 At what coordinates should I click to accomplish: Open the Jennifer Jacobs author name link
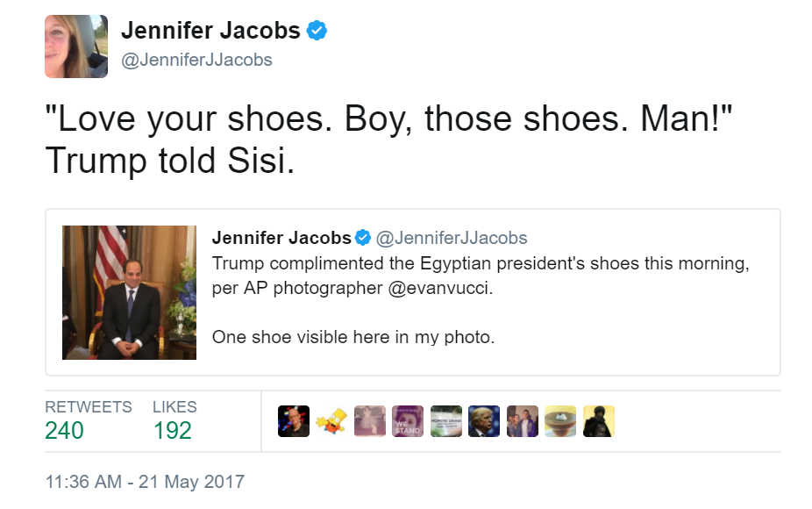[x=210, y=31]
